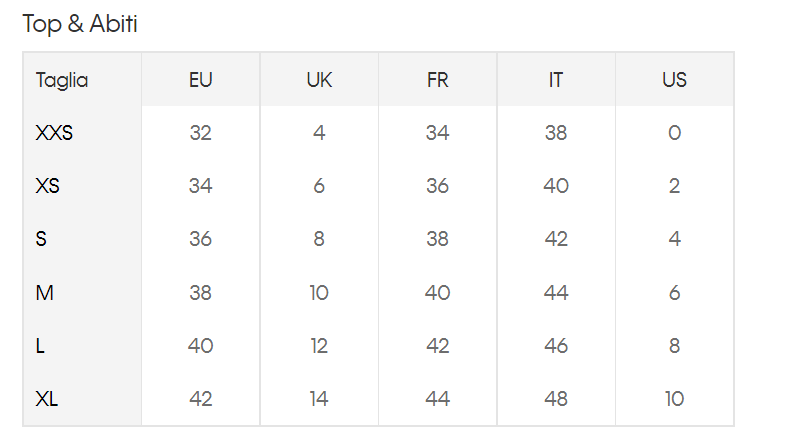Click the EU column header

pos(201,80)
